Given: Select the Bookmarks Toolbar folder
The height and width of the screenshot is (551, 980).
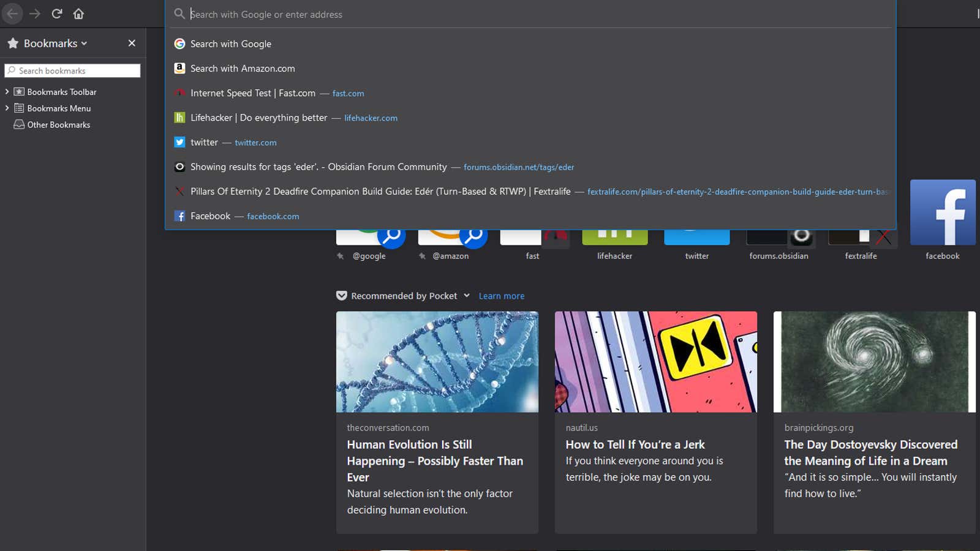Looking at the screenshot, I should click(x=55, y=92).
